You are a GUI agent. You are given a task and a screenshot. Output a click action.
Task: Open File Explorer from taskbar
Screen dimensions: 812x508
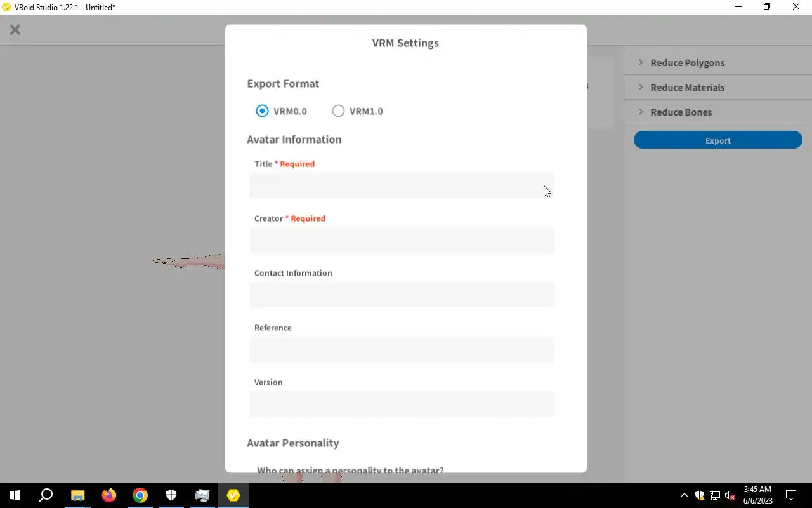tap(77, 495)
